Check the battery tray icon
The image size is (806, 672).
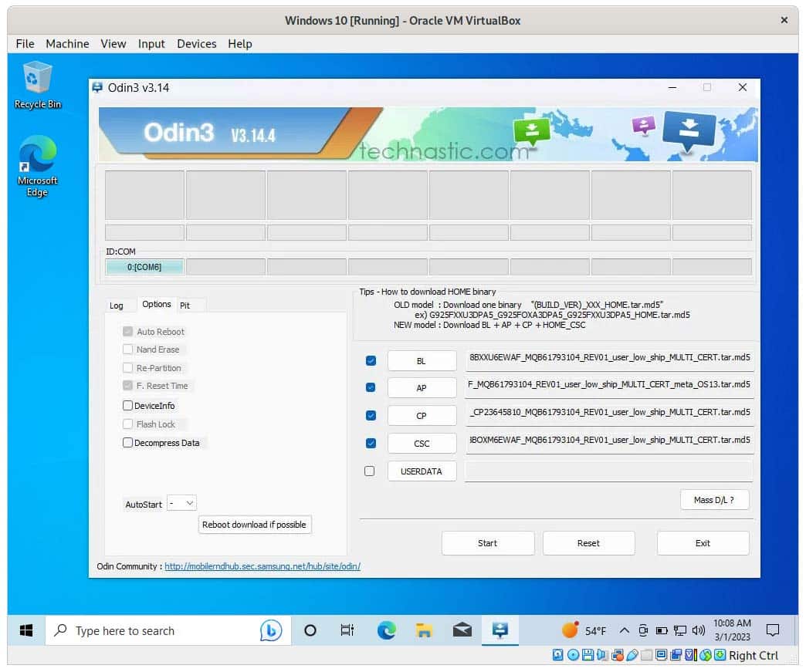tap(662, 630)
